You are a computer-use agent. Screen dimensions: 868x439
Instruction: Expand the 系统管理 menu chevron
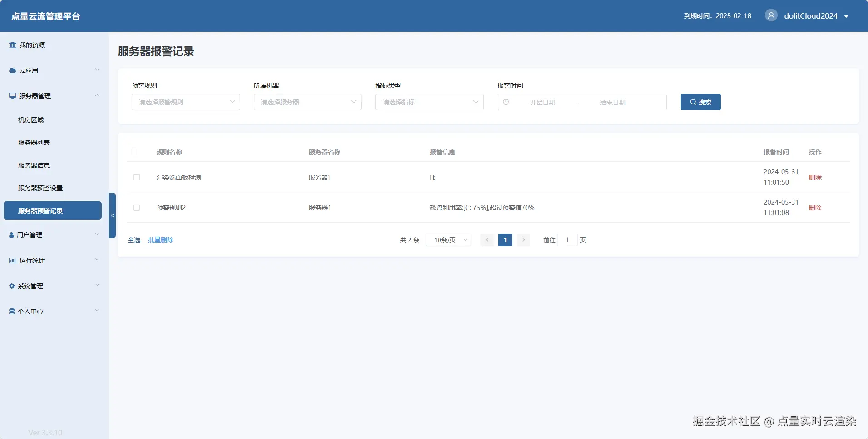[97, 285]
